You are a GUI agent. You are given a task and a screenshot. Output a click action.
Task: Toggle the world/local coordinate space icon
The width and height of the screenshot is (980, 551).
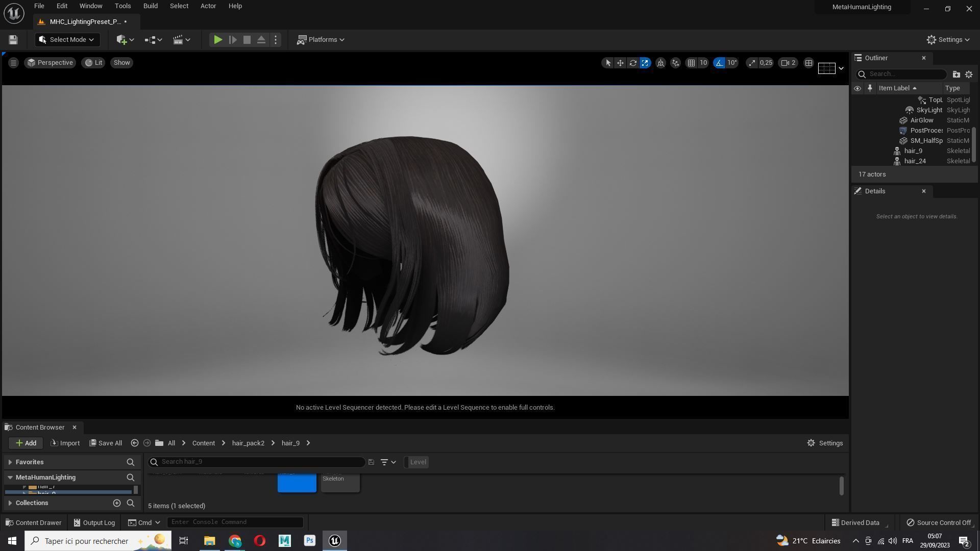pyautogui.click(x=660, y=63)
